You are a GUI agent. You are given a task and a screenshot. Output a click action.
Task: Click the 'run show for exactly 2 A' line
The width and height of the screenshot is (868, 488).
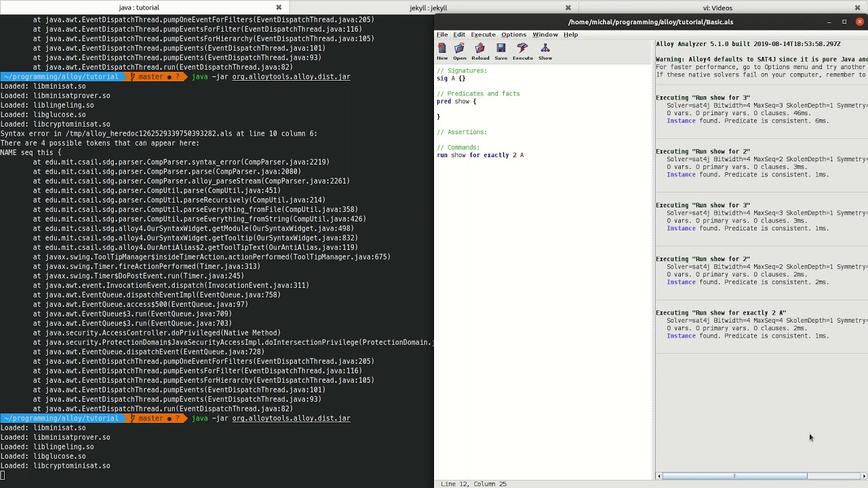(480, 155)
